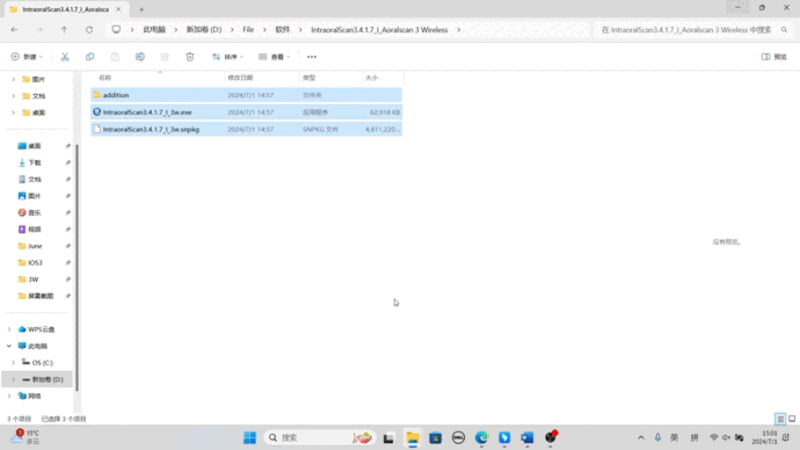Go up one folder level
The width and height of the screenshot is (800, 450).
[64, 30]
